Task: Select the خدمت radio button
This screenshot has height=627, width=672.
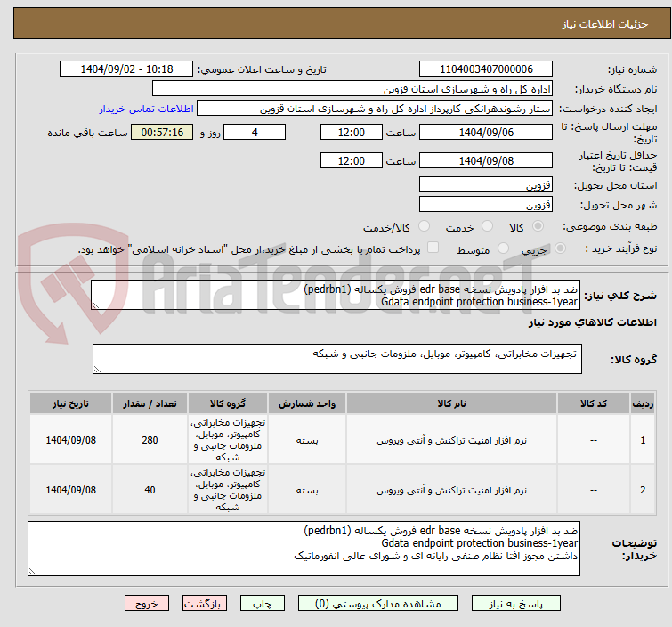Action: point(487,226)
